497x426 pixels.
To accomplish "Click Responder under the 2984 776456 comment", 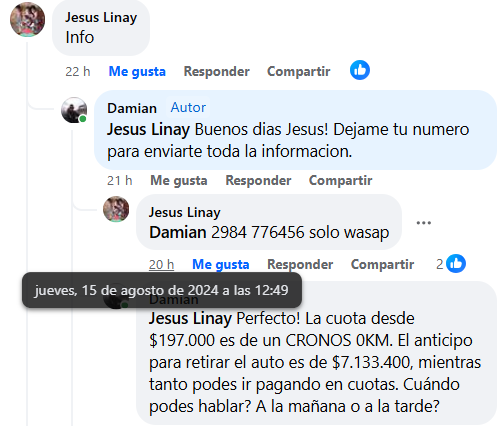I will pos(300,264).
